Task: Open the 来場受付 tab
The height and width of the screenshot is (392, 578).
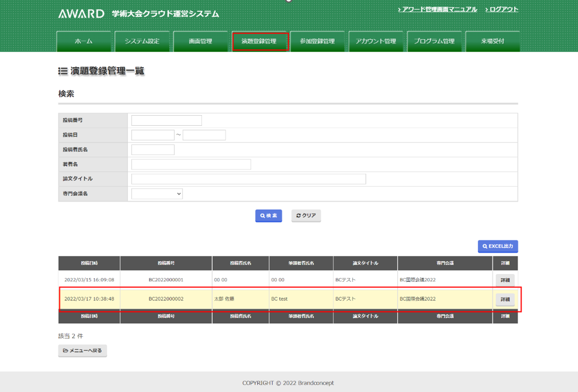Action: pos(492,41)
